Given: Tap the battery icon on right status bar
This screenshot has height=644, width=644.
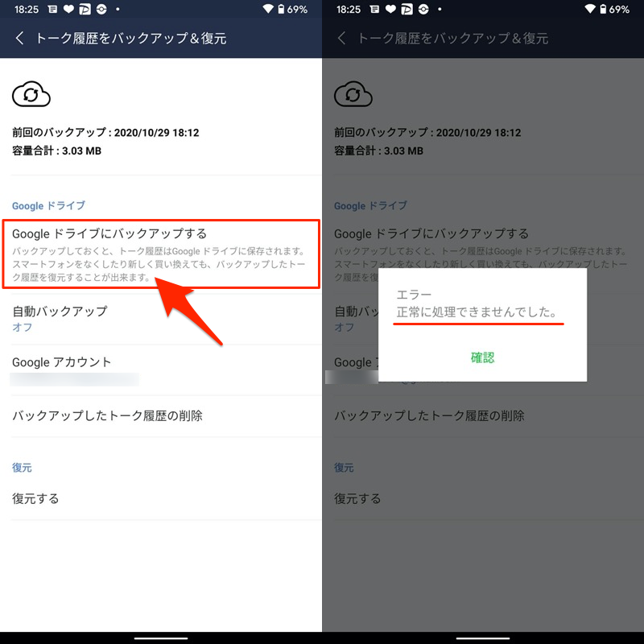Looking at the screenshot, I should pos(603,9).
